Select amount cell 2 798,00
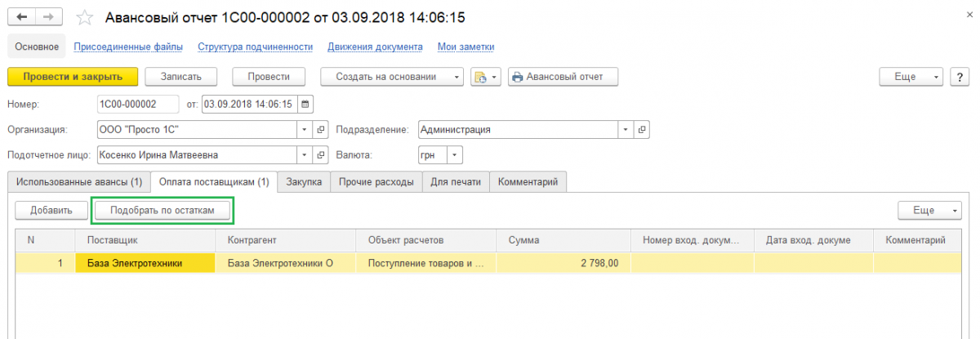This screenshot has width=980, height=339. 563,263
